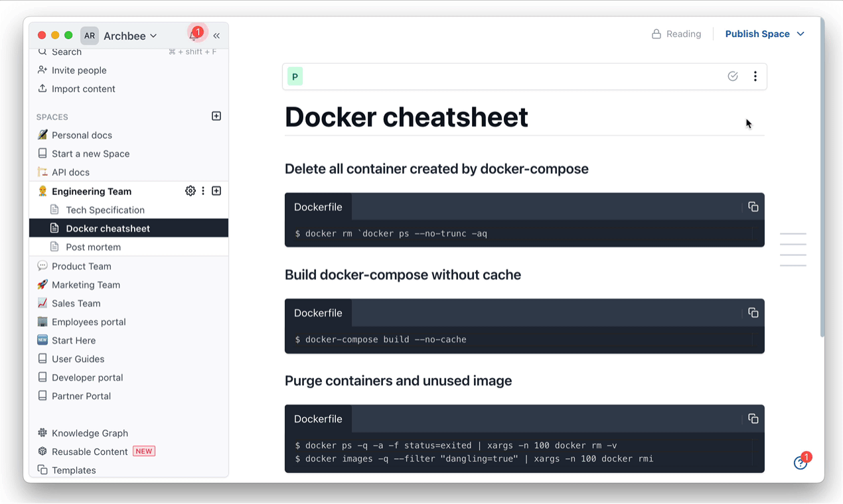843x504 pixels.
Task: Click the docker images dangling command line
Action: pos(474,459)
